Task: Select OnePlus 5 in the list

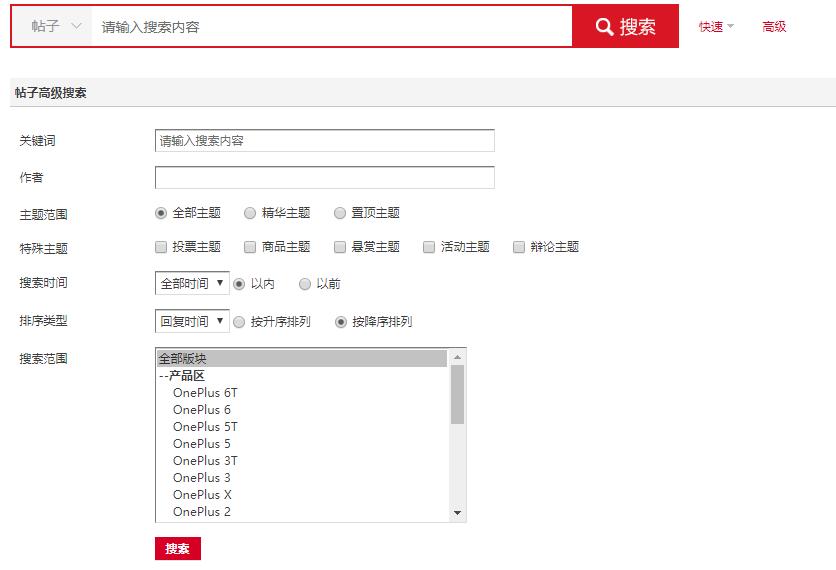Action: click(302, 444)
